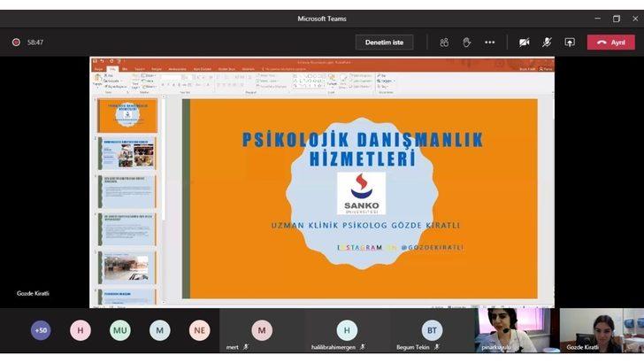Open the More actions three-dot menu
The image size is (644, 363).
click(489, 42)
